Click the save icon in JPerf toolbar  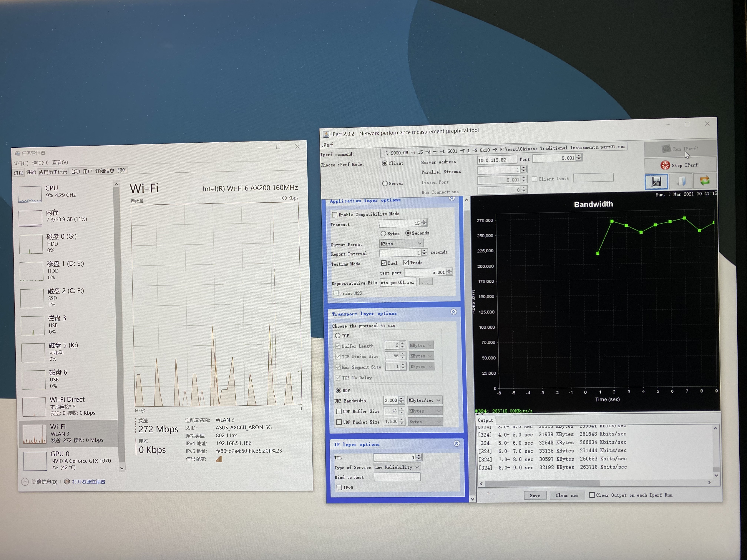(x=656, y=182)
